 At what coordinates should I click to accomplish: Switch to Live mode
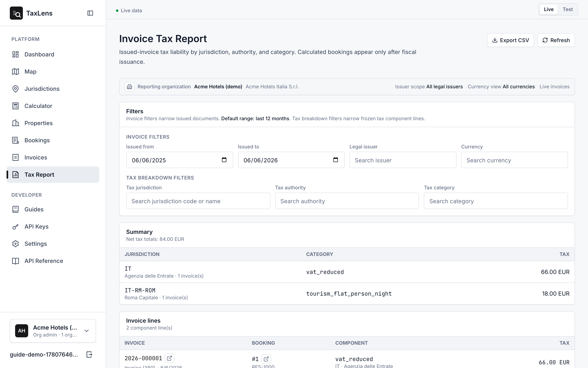(549, 9)
